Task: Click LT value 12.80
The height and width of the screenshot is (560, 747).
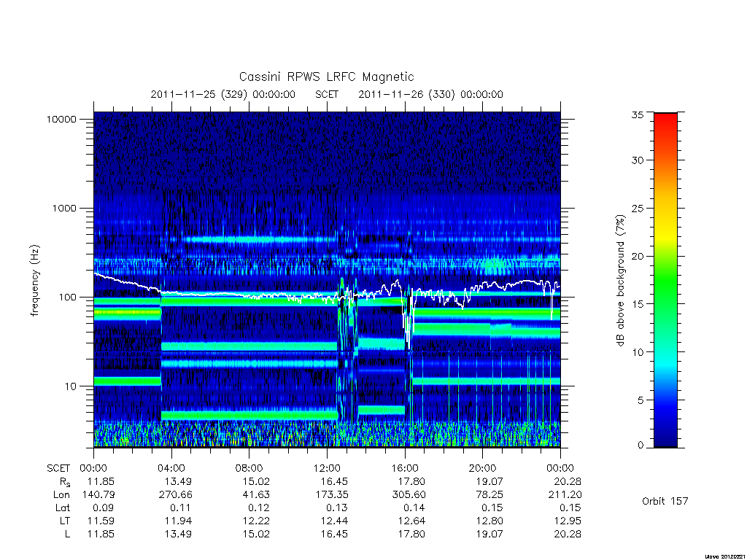Action: click(x=489, y=521)
